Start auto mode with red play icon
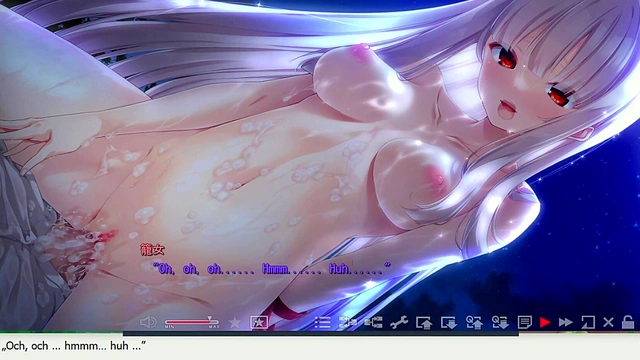640x360 pixels. click(x=544, y=322)
